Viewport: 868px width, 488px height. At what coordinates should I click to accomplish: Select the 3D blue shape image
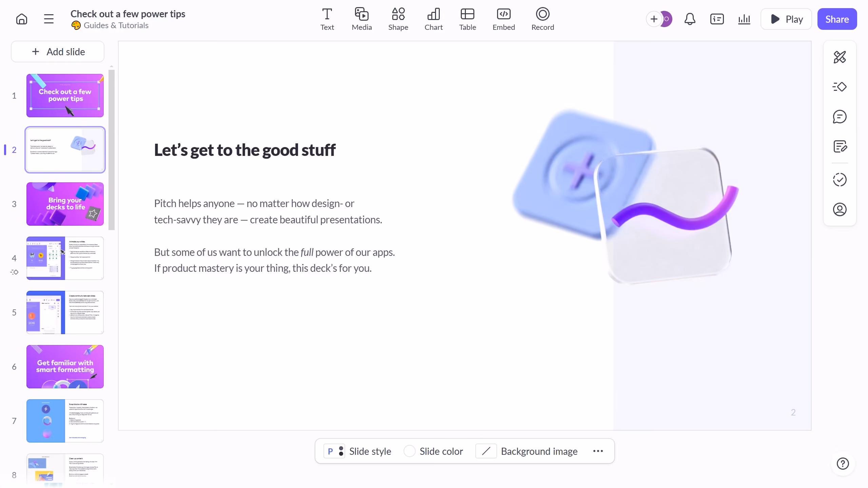(626, 197)
